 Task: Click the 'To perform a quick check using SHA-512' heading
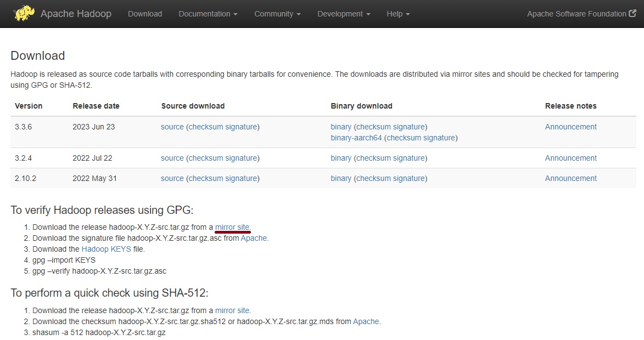(x=110, y=293)
